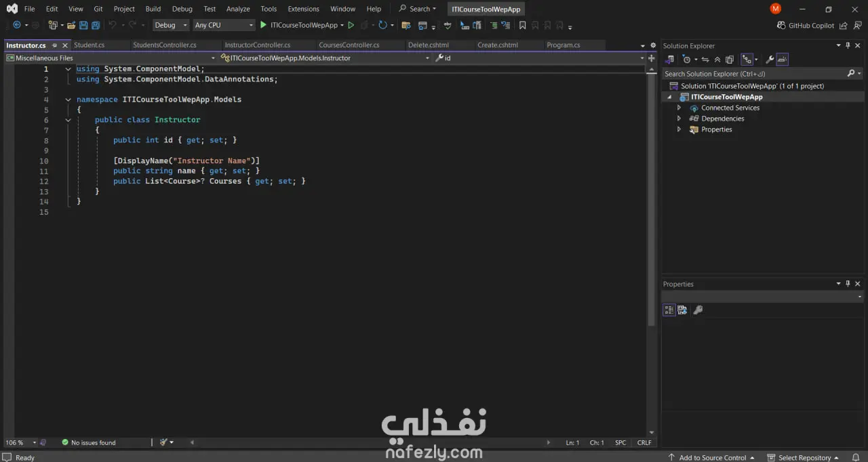868x462 pixels.
Task: Open the Debug menu
Action: [182, 9]
